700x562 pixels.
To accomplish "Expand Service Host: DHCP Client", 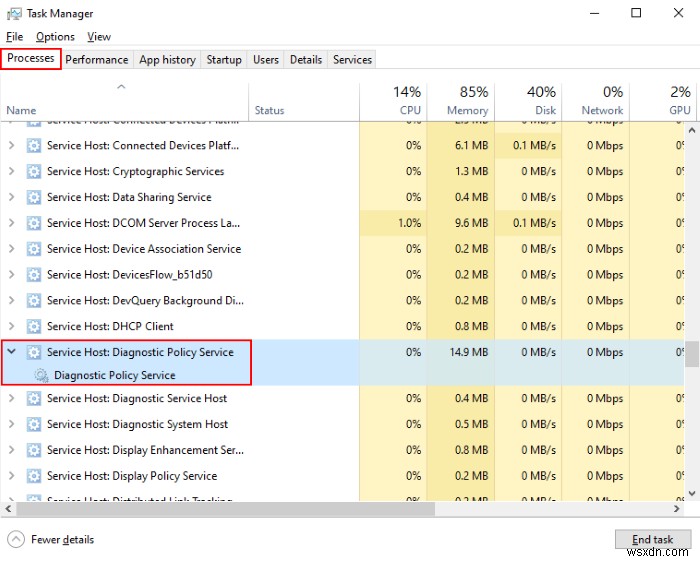I will point(12,326).
